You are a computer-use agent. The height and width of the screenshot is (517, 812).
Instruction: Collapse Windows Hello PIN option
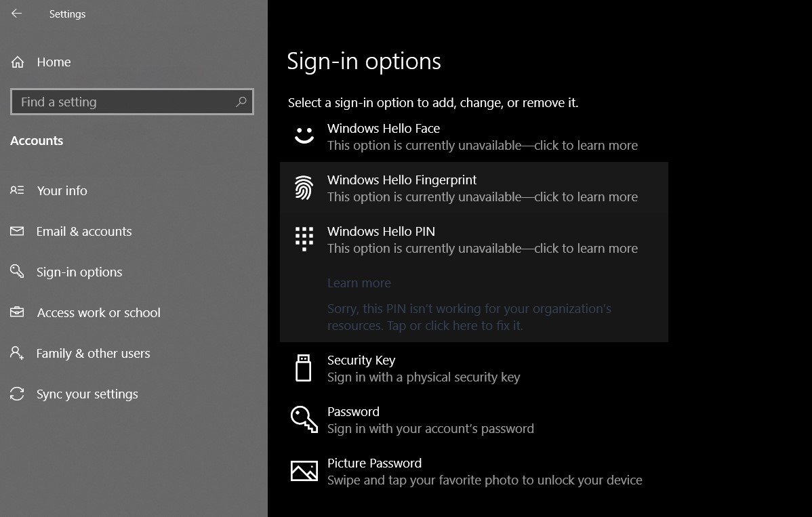click(474, 240)
